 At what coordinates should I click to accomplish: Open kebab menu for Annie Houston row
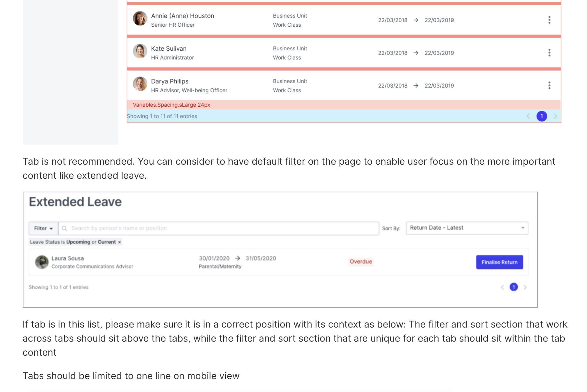[x=549, y=20]
